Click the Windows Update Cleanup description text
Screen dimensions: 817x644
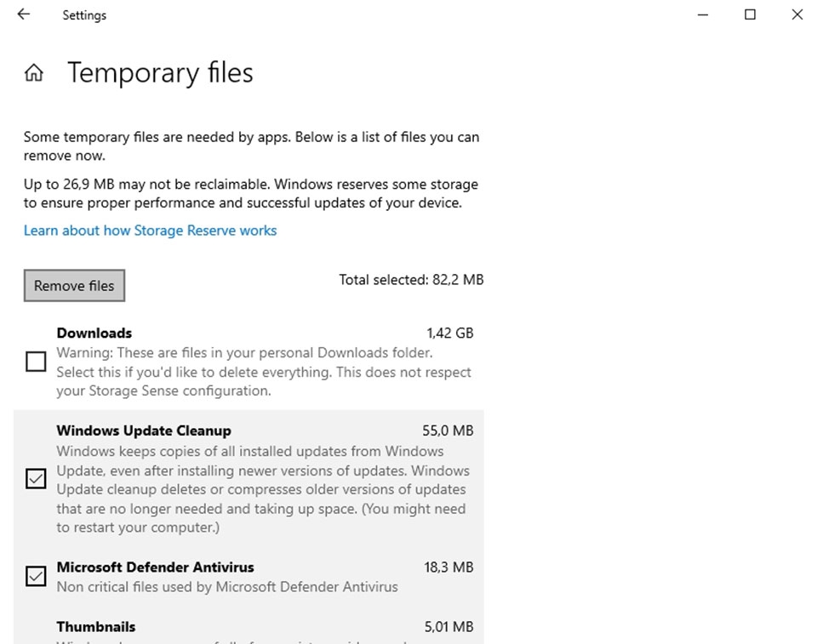pyautogui.click(x=262, y=489)
